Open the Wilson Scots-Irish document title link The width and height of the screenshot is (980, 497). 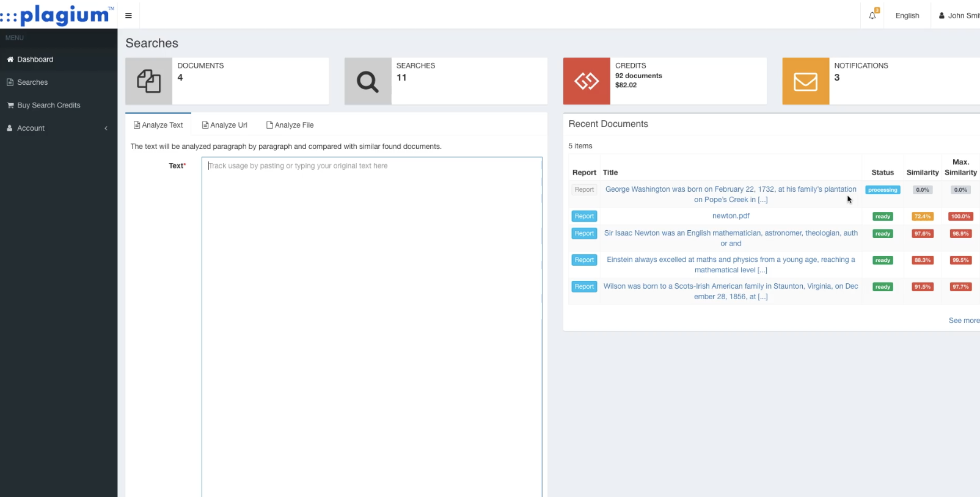coord(731,291)
